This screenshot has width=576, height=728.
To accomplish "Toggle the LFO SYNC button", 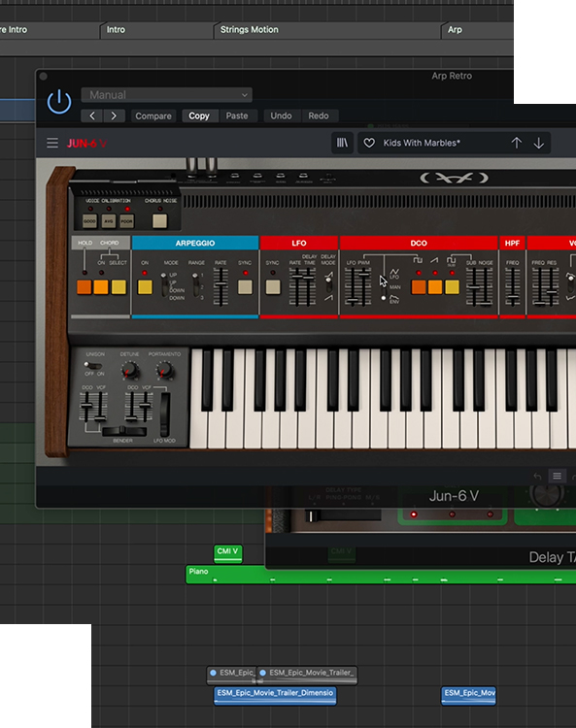I will point(273,287).
